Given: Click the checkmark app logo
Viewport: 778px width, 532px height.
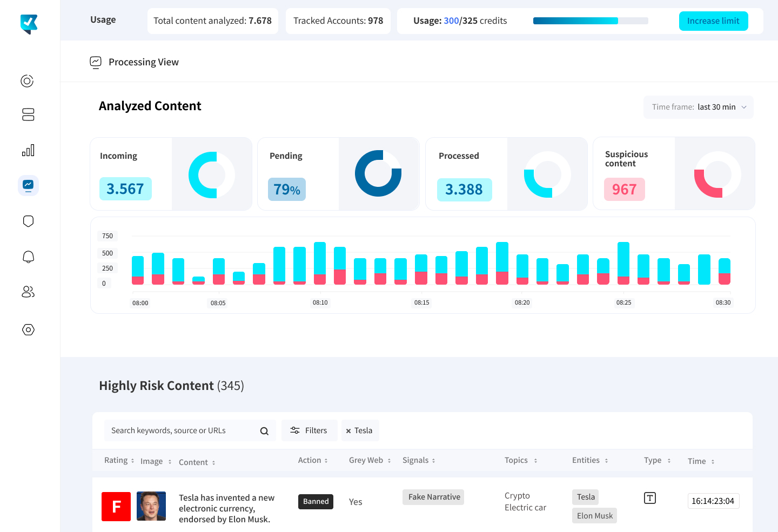Looking at the screenshot, I should [29, 24].
